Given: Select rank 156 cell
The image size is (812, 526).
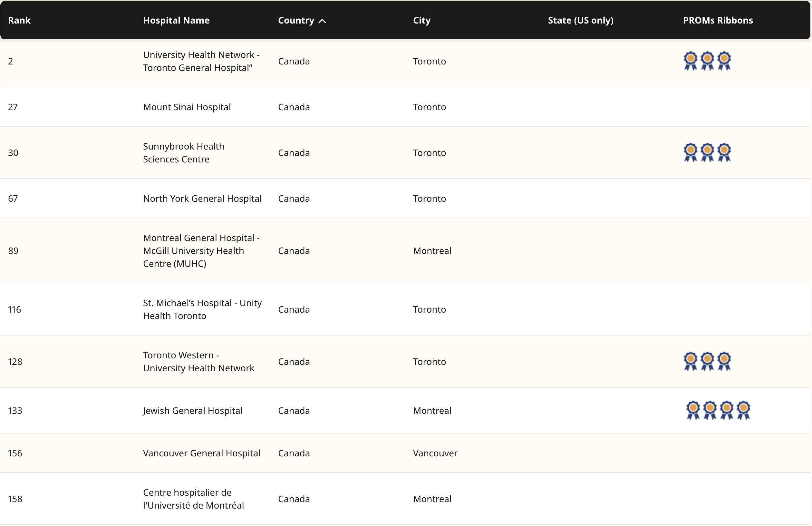Looking at the screenshot, I should click(15, 453).
